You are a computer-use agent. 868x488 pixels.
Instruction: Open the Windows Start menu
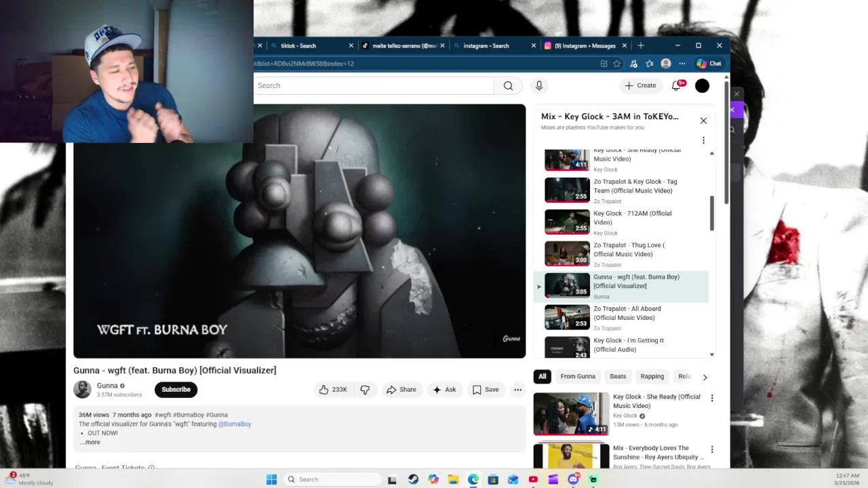[x=271, y=479]
